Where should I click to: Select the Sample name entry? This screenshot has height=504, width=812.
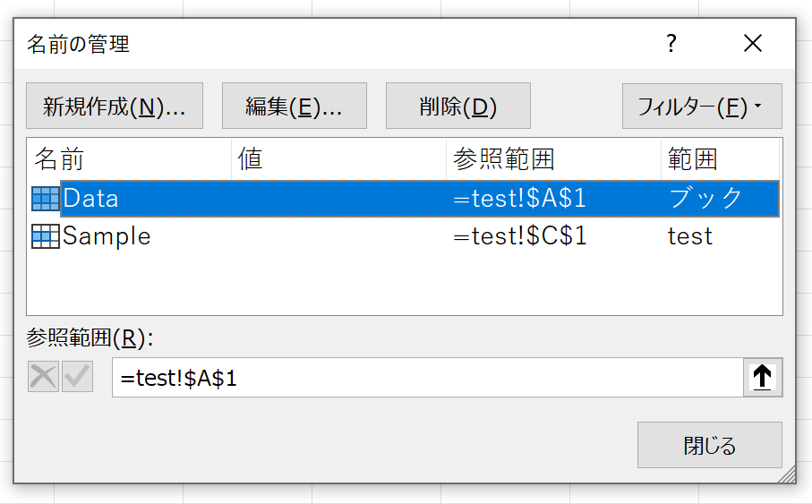point(405,236)
